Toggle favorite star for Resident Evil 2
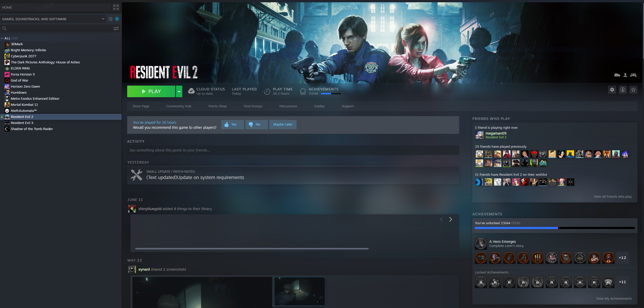The height and width of the screenshot is (308, 644). (x=633, y=90)
